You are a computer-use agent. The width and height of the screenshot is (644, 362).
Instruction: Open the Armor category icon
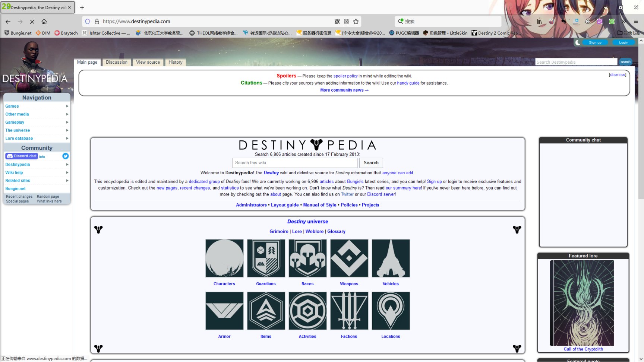224,311
